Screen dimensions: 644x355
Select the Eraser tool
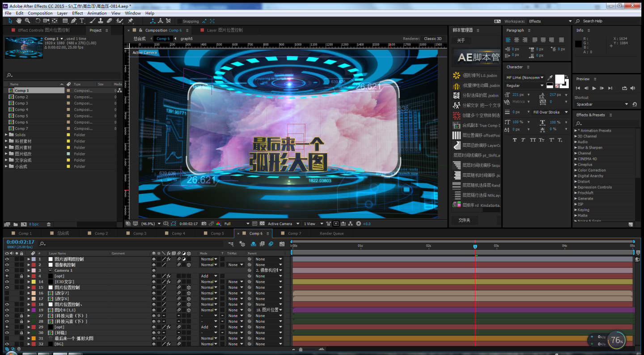(x=110, y=21)
